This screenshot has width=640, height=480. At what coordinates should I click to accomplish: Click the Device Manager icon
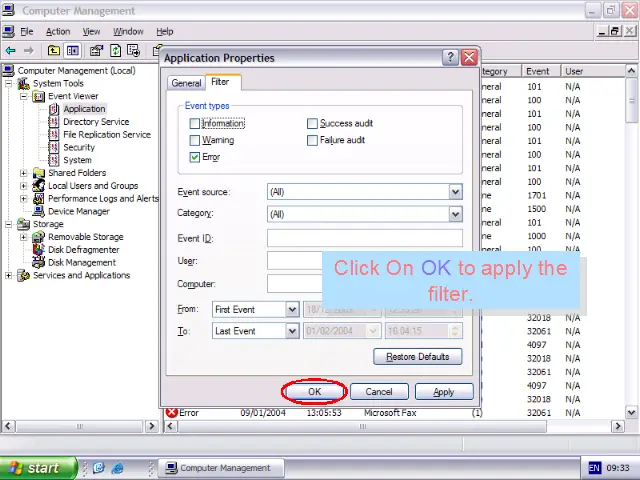click(39, 211)
